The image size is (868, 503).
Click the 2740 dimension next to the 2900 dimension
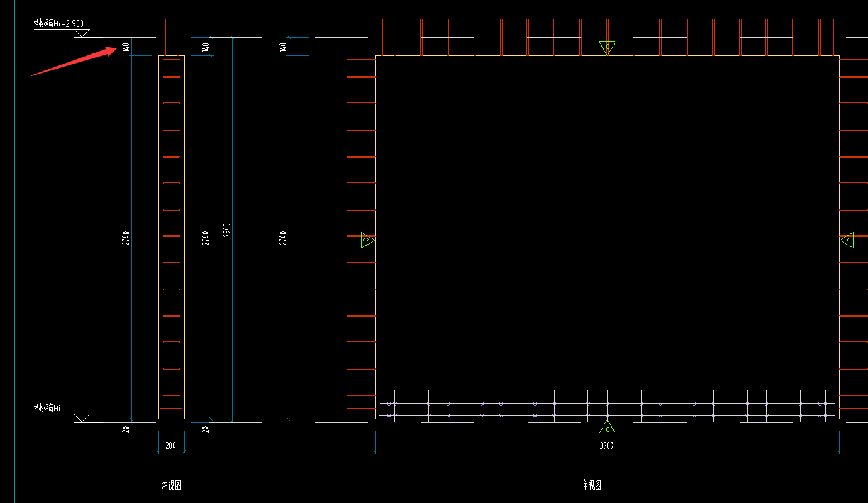[206, 238]
